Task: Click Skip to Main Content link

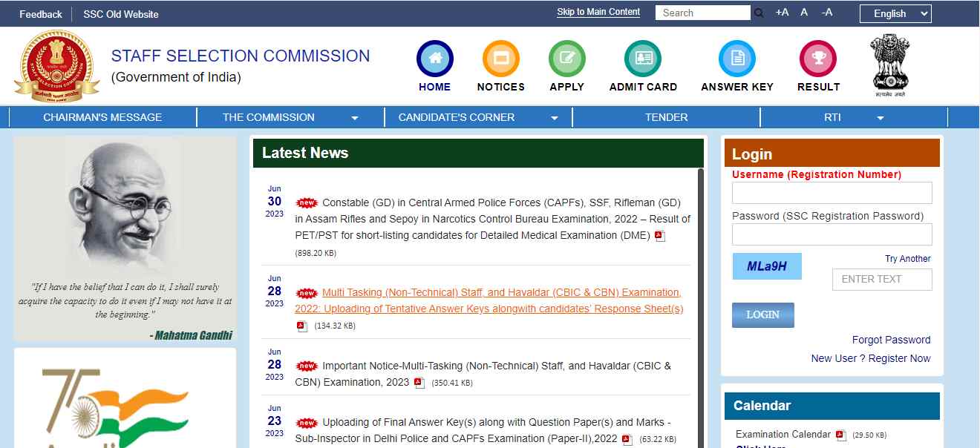Action: pyautogui.click(x=598, y=12)
